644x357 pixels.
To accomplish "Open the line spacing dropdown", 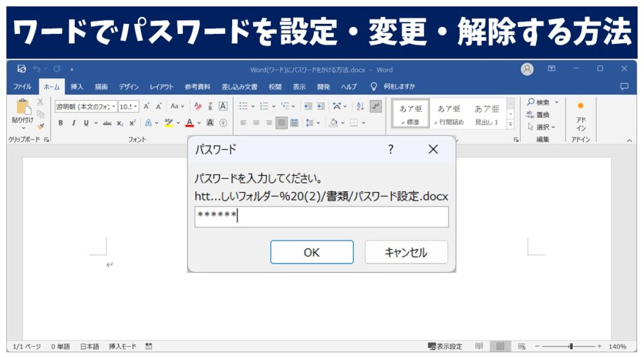I will click(313, 123).
